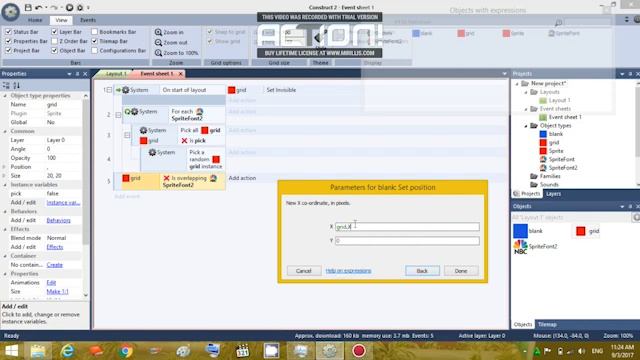Click the Back button in dialog

click(422, 271)
